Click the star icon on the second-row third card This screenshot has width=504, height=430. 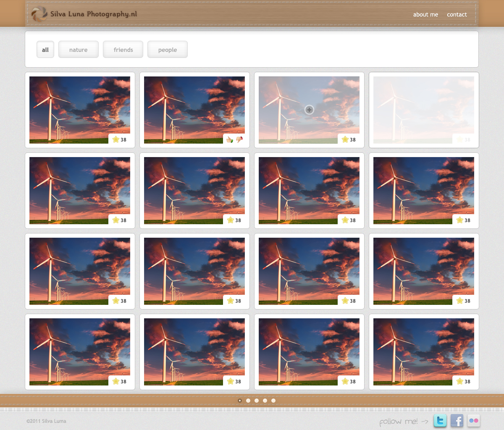345,220
